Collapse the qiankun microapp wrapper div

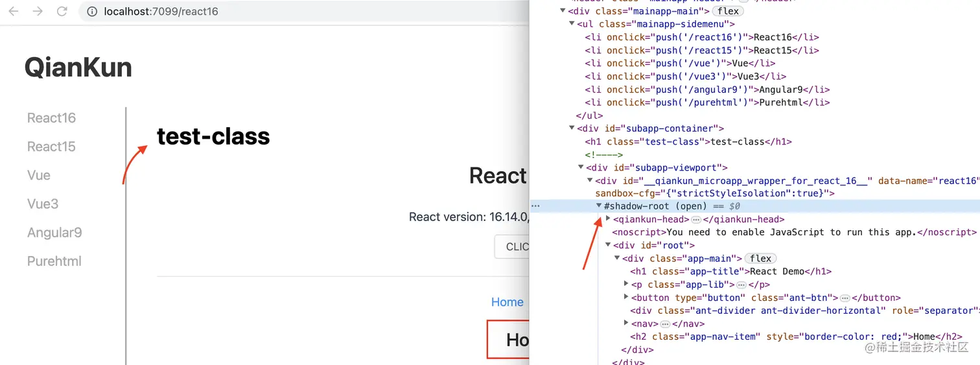[x=590, y=180]
